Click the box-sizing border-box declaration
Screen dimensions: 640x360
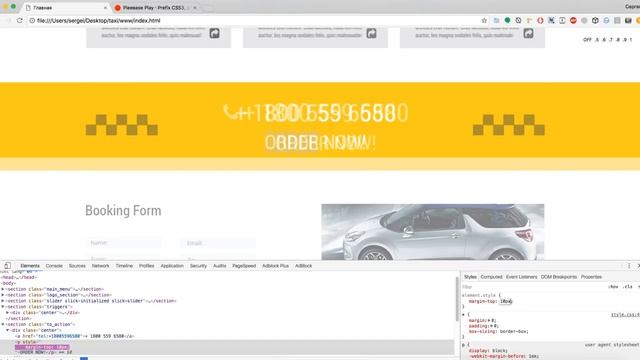click(498, 331)
